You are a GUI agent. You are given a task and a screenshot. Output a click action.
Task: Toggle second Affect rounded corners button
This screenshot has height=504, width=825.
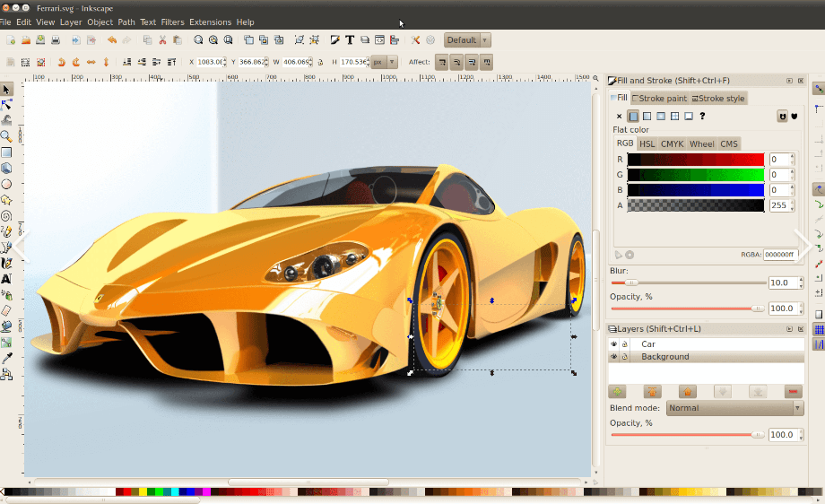tap(456, 62)
